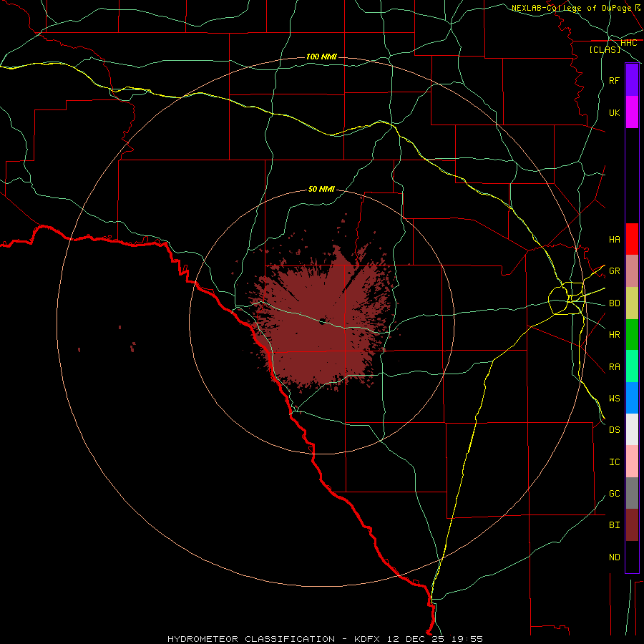644x644 pixels.
Task: Click the HR green legend swatch
Action: [x=632, y=335]
